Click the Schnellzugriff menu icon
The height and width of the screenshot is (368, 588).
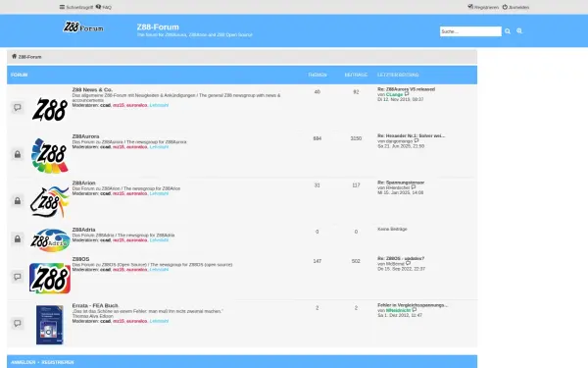pos(63,7)
